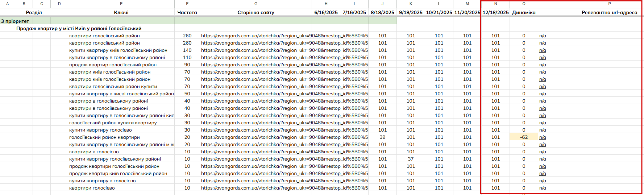
Task: Select column header P
Action: [x=609, y=4]
